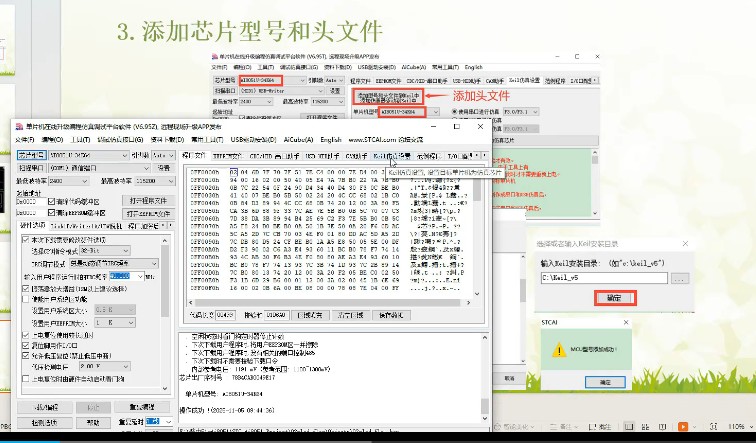
Task: Enable 上电复位时硬件自动启动看门狗 checkbox
Action: tap(26, 379)
